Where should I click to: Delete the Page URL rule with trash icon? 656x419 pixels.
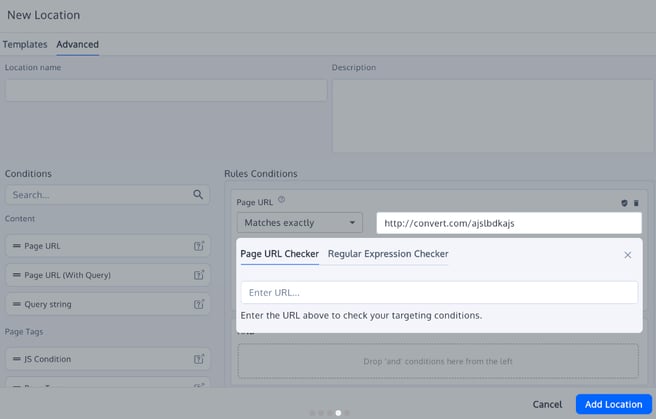point(636,203)
